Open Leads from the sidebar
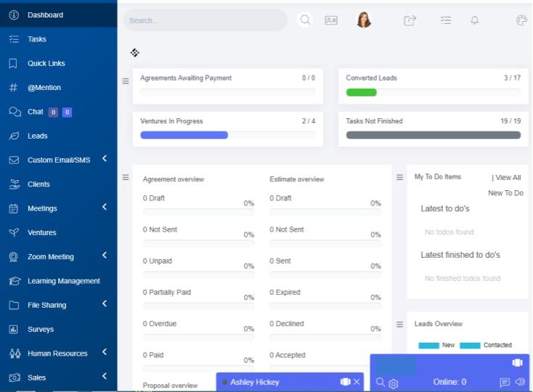This screenshot has width=533, height=392. (38, 136)
